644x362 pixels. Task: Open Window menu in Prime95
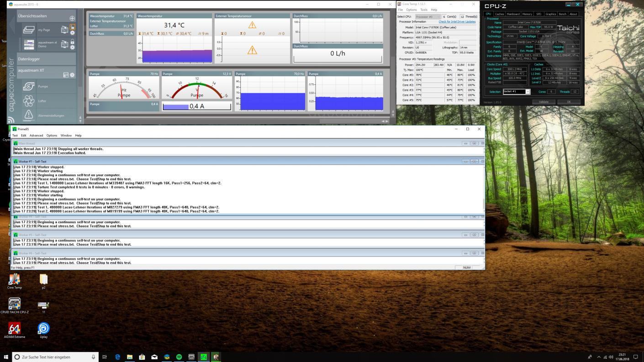66,135
